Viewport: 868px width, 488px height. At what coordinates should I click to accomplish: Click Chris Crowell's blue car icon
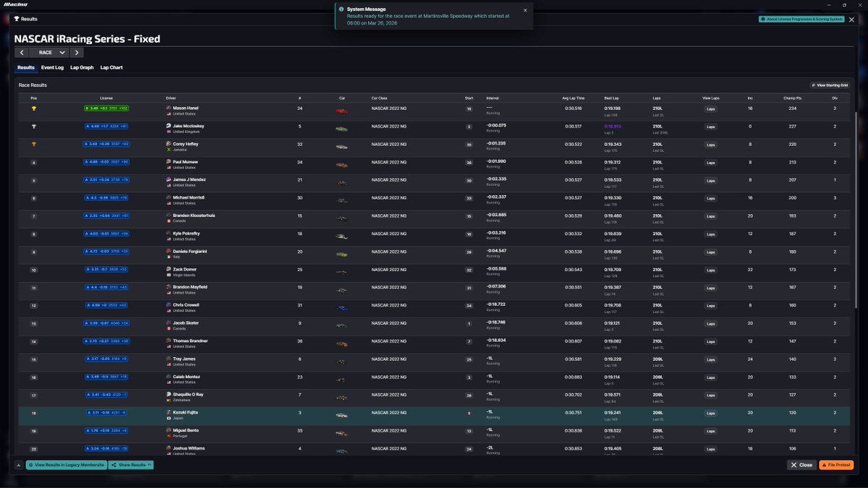341,308
